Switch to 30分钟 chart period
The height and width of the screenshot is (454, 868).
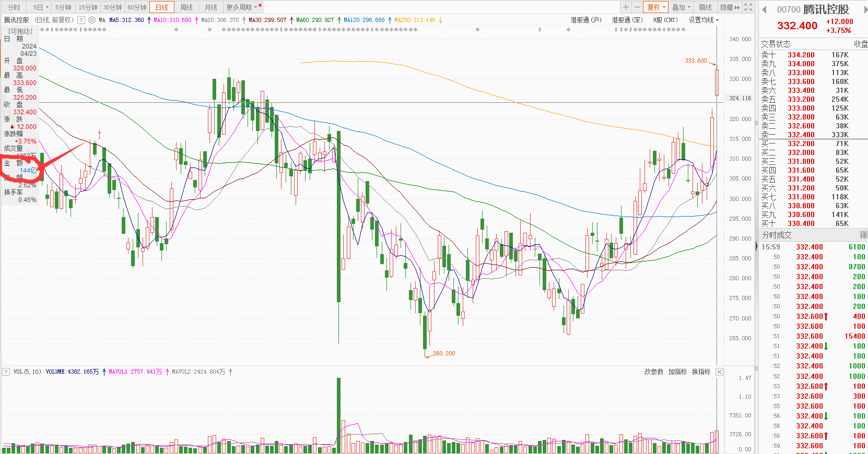[112, 7]
